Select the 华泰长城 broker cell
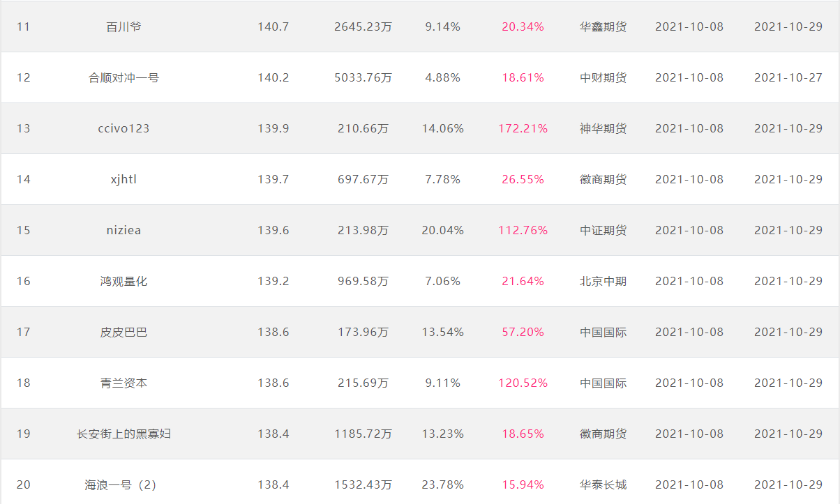The height and width of the screenshot is (504, 840). click(x=603, y=485)
